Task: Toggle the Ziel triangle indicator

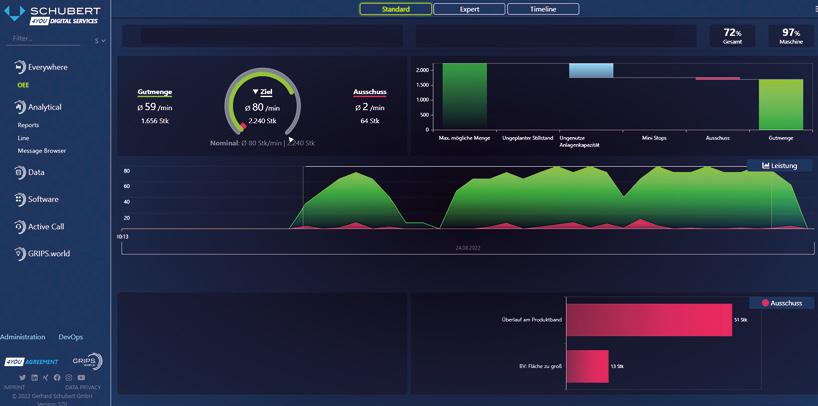Action: pos(256,92)
